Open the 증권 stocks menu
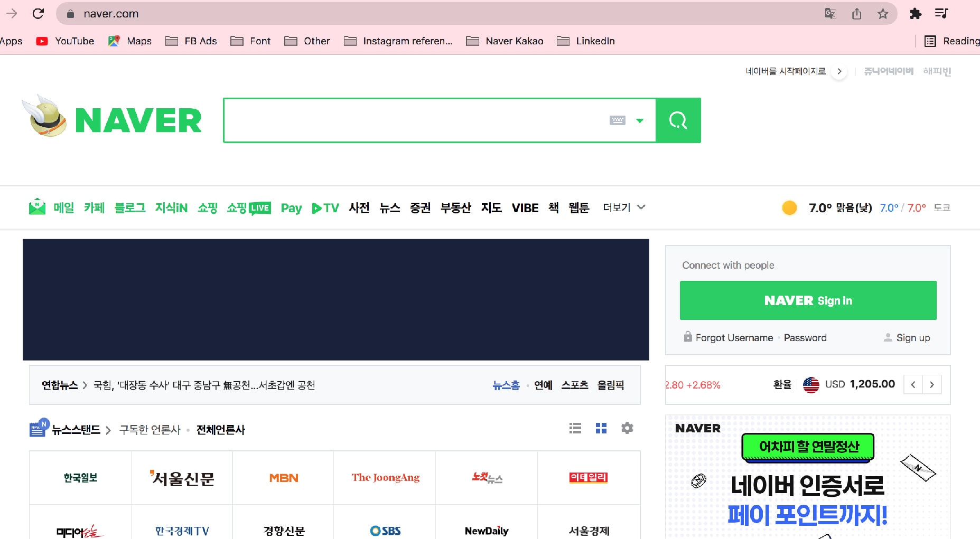980x539 pixels. [421, 208]
